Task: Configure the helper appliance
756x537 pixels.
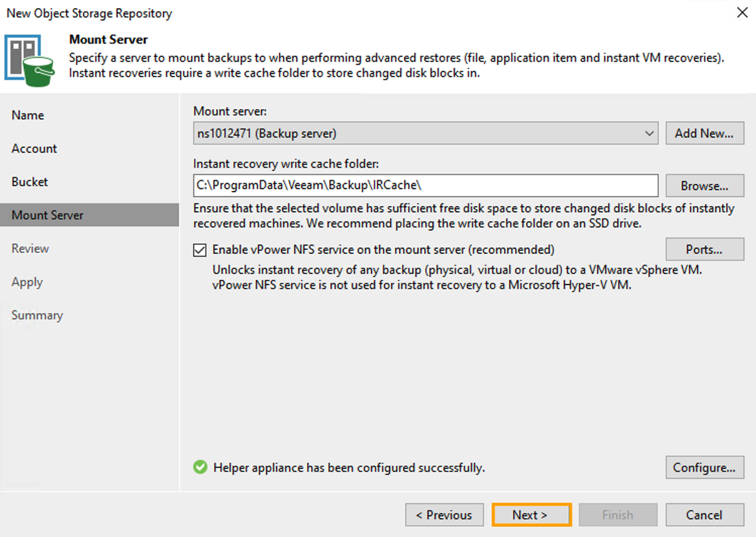Action: point(704,467)
